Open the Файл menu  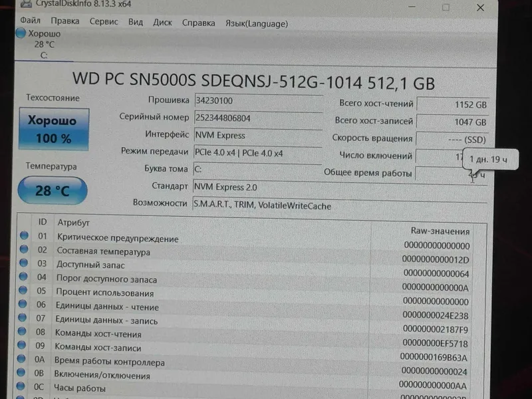(30, 21)
